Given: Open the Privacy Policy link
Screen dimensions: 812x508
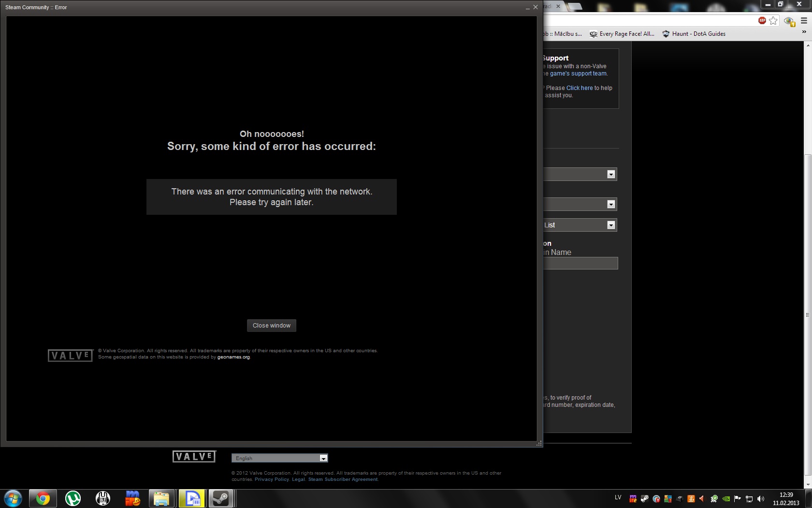Looking at the screenshot, I should coord(272,479).
